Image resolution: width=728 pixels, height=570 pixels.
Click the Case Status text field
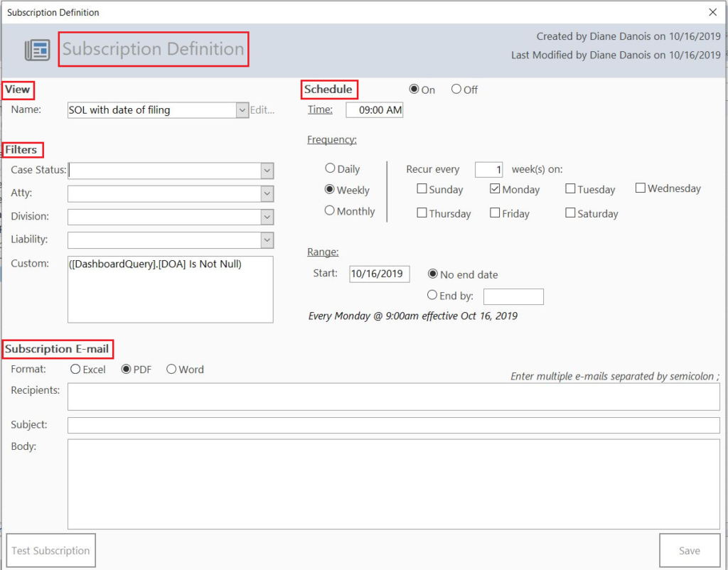click(x=164, y=171)
